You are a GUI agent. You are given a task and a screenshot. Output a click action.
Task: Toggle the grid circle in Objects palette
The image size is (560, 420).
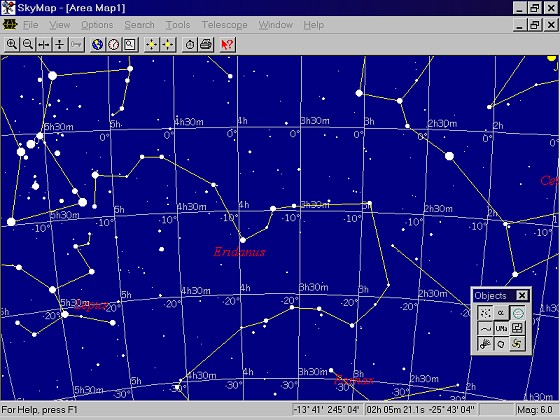tap(518, 313)
